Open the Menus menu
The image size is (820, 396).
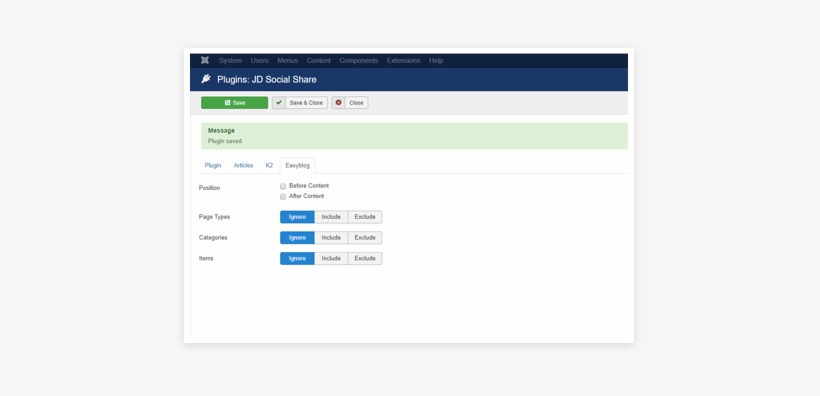[x=287, y=61]
